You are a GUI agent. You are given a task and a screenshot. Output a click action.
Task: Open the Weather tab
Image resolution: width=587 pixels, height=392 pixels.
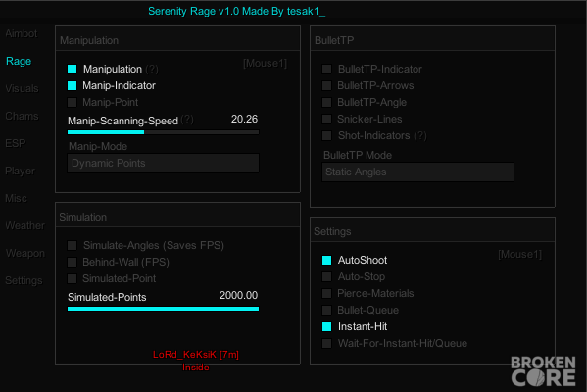click(x=25, y=225)
